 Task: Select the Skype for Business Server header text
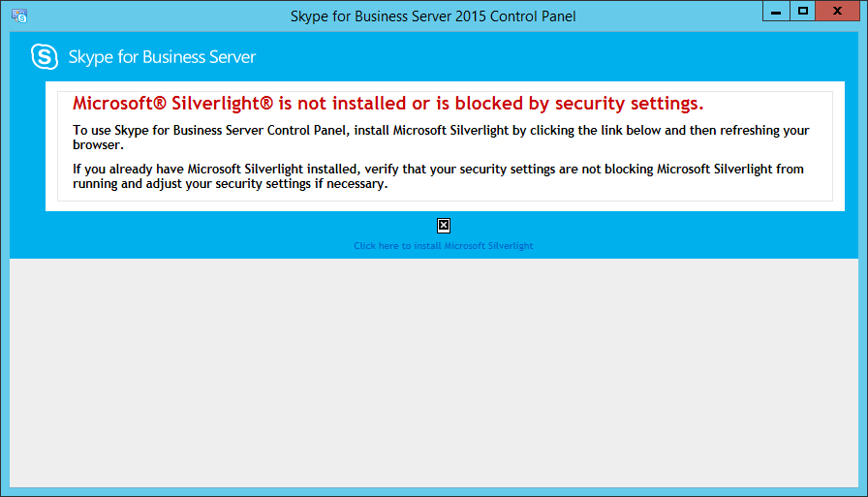click(162, 57)
